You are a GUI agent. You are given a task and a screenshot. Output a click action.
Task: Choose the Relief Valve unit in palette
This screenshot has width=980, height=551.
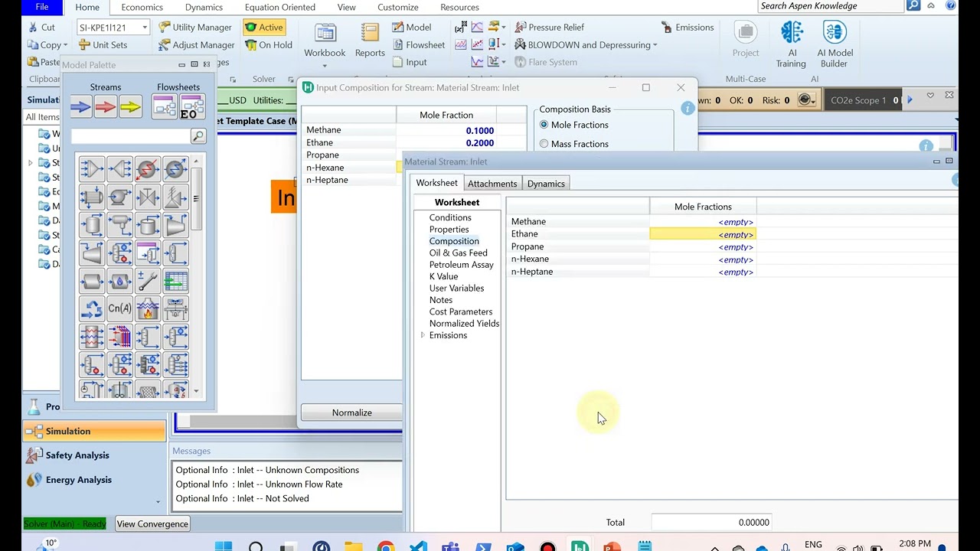[175, 197]
